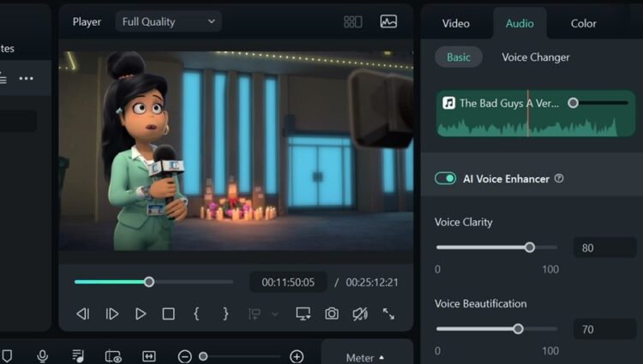Viewport: 643px width, 364px height.
Task: Click the Voice Clarity slider handle
Action: coord(530,248)
